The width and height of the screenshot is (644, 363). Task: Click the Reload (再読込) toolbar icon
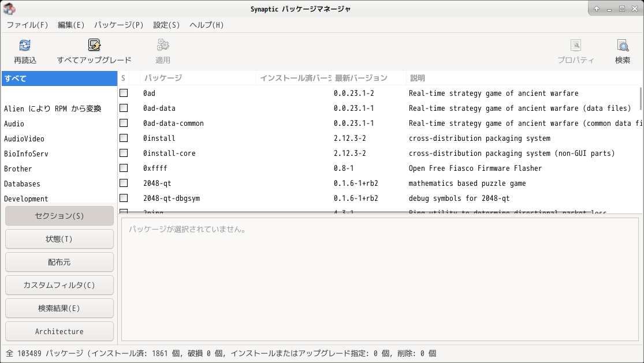pyautogui.click(x=25, y=45)
